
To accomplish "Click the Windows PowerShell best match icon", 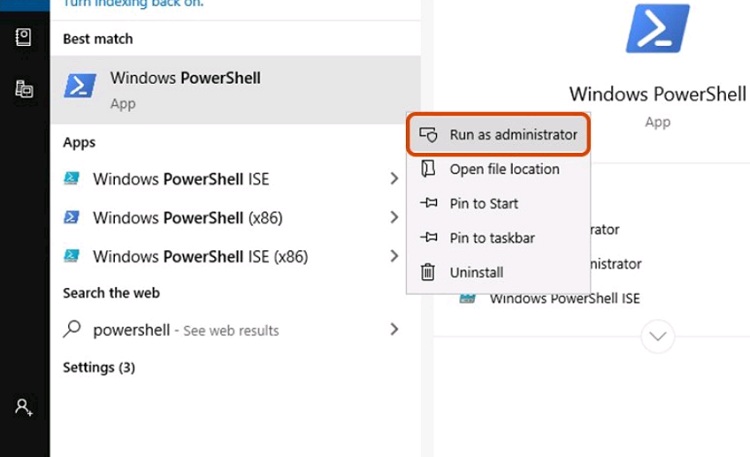I will 80,86.
